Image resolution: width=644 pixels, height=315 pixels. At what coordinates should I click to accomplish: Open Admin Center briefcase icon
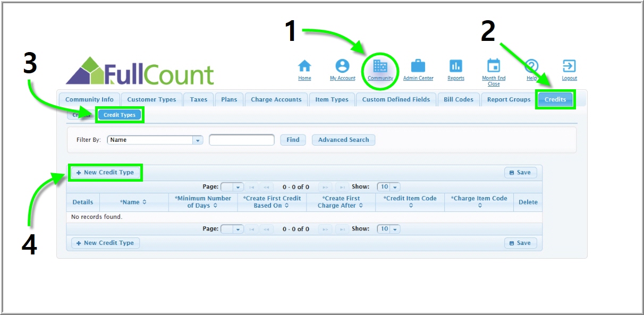(x=418, y=66)
